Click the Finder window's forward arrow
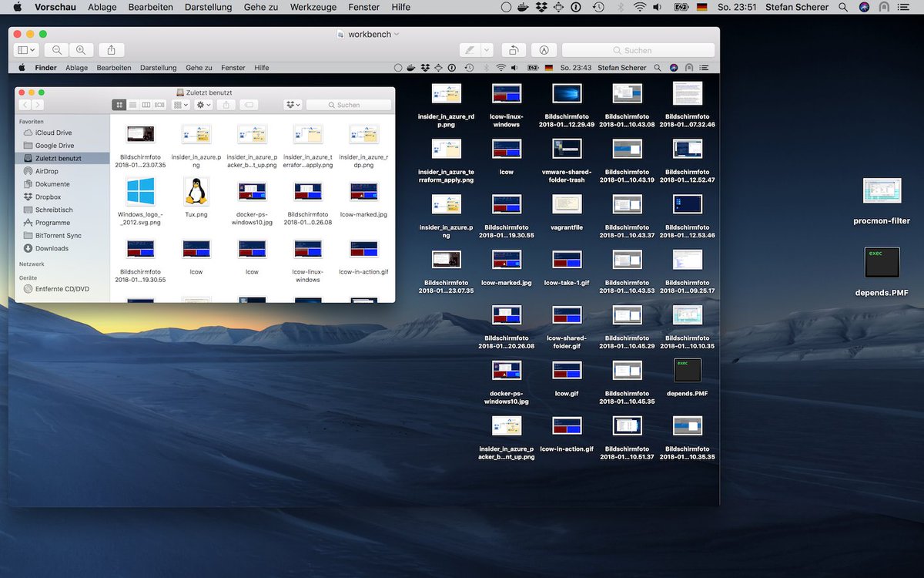Screen dimensions: 924x578 click(38, 105)
